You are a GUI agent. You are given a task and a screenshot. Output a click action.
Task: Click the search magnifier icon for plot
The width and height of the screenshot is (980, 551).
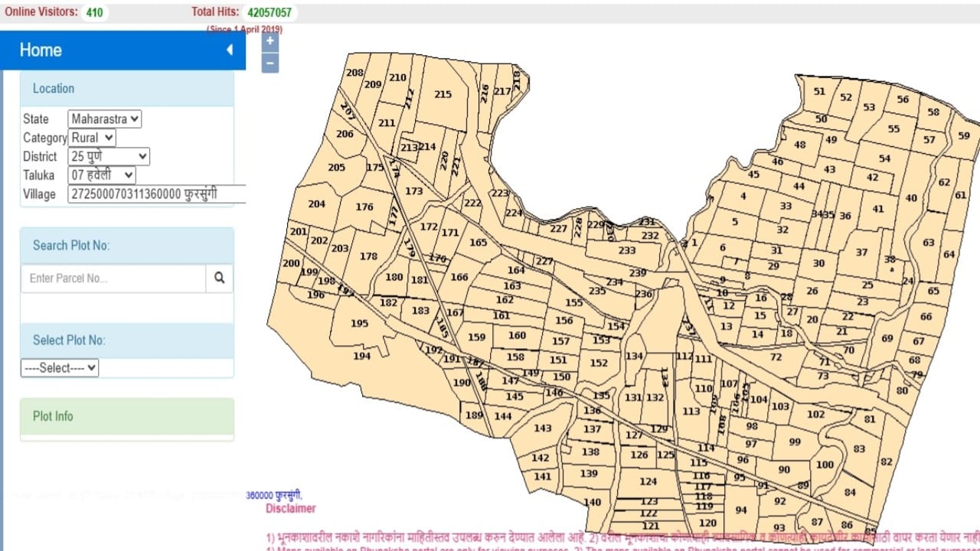[220, 279]
